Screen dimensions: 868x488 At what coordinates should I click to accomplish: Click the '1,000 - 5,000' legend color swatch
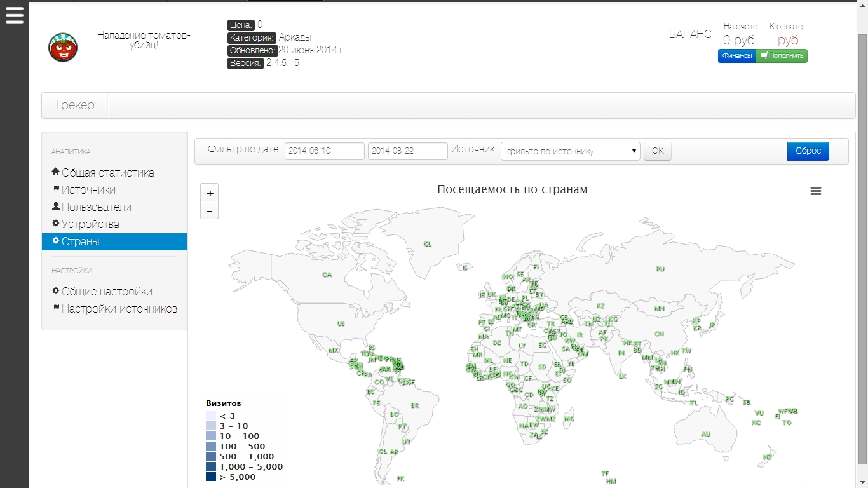click(211, 466)
